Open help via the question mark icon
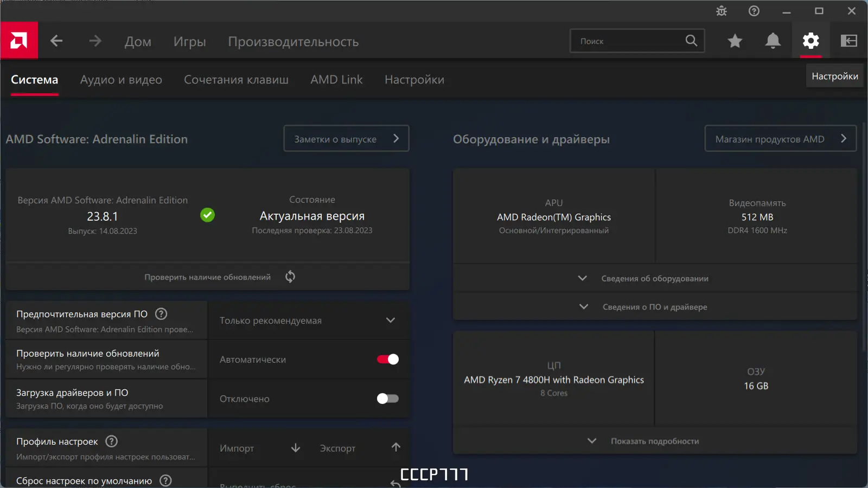The image size is (868, 488). (754, 11)
